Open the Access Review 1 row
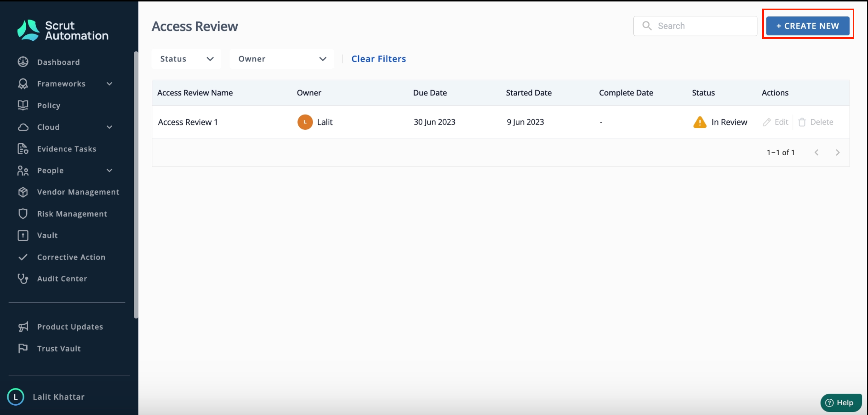 pos(500,122)
